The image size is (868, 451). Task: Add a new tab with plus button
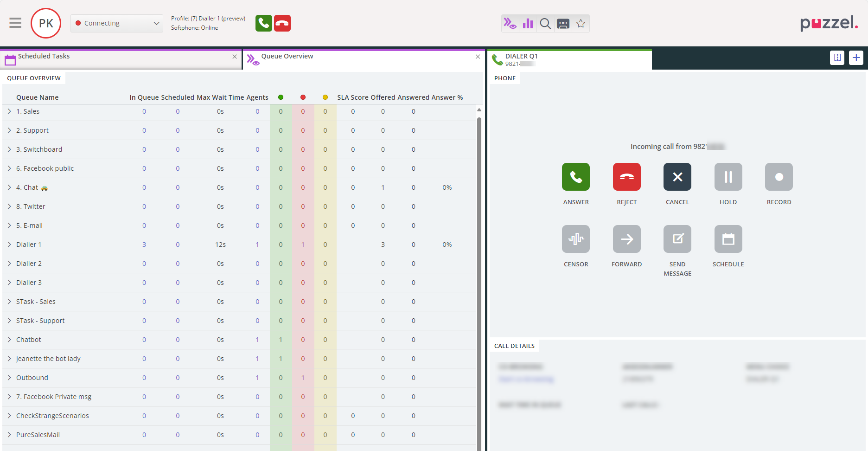(x=856, y=58)
